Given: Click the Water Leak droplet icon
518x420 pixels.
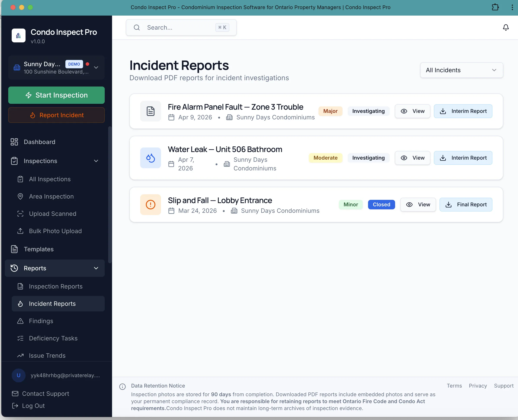Looking at the screenshot, I should [x=151, y=158].
